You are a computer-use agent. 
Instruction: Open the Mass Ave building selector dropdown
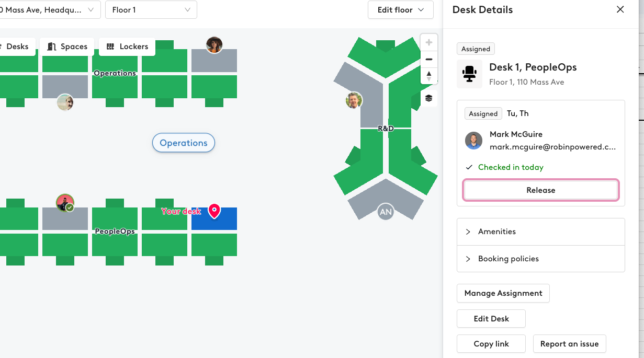[x=50, y=9]
